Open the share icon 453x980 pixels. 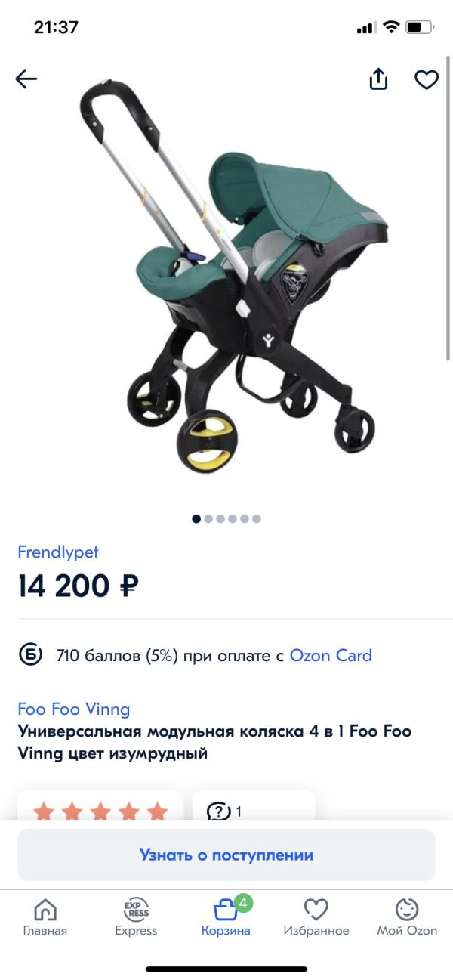point(378,79)
